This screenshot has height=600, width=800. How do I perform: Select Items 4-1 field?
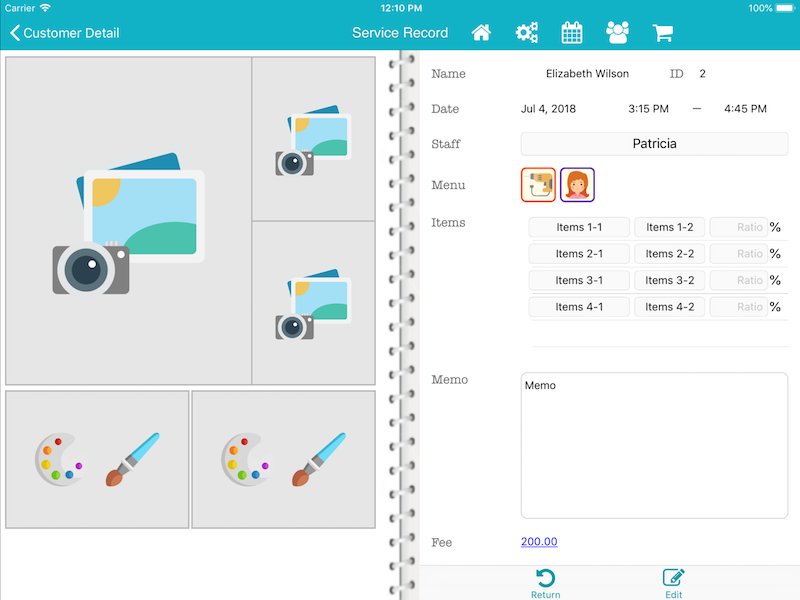point(579,307)
